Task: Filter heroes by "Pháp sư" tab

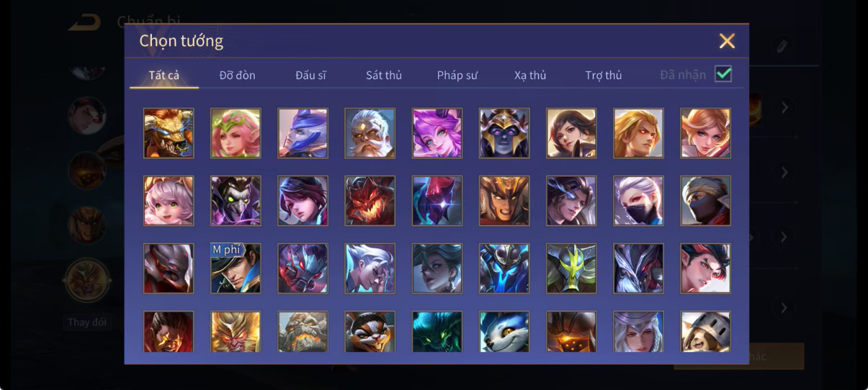Action: point(457,75)
